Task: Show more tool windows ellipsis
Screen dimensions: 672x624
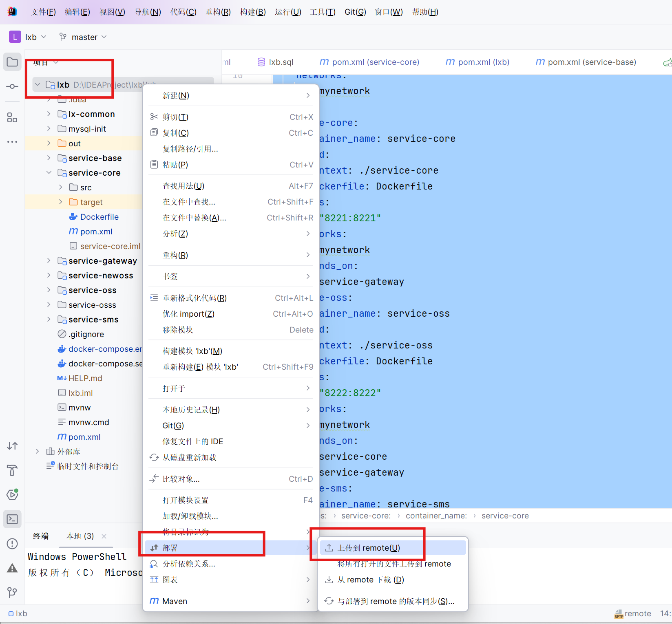Action: click(x=12, y=142)
